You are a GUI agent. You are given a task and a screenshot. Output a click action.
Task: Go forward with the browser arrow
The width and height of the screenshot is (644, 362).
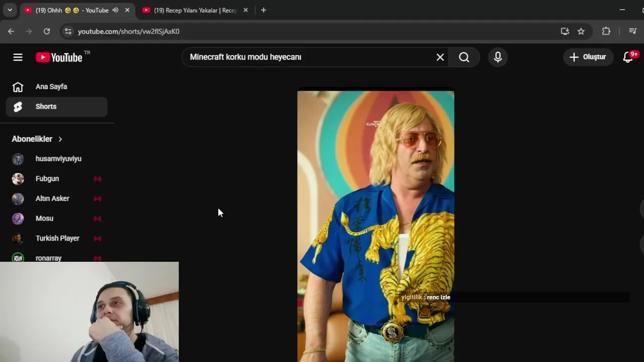click(x=29, y=31)
